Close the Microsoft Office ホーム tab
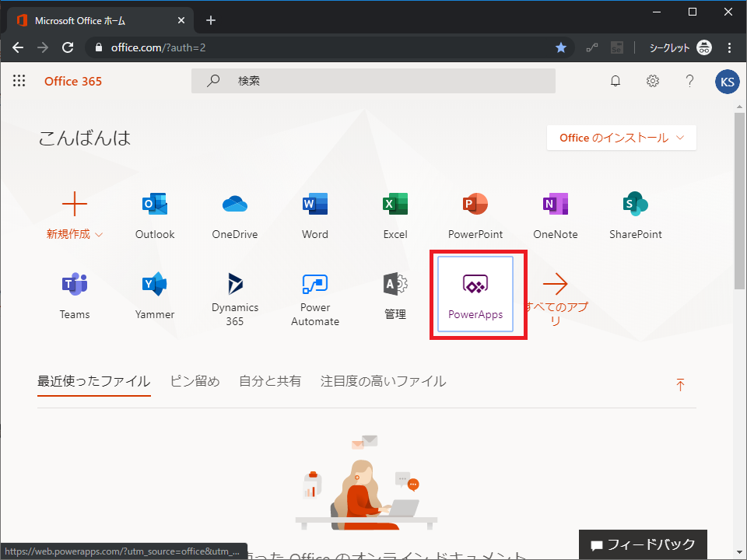Screen dimensions: 747x560 (x=181, y=20)
